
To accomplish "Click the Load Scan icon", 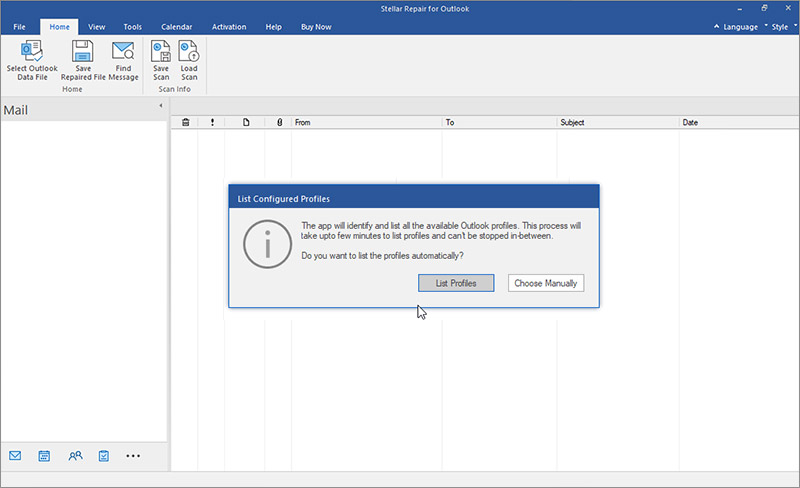I will pyautogui.click(x=189, y=51).
